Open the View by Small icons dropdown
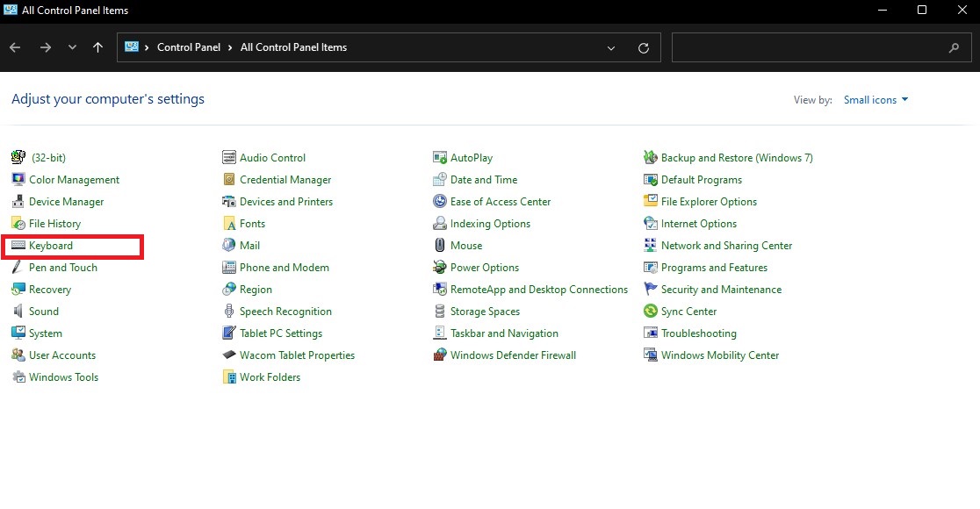 [876, 100]
